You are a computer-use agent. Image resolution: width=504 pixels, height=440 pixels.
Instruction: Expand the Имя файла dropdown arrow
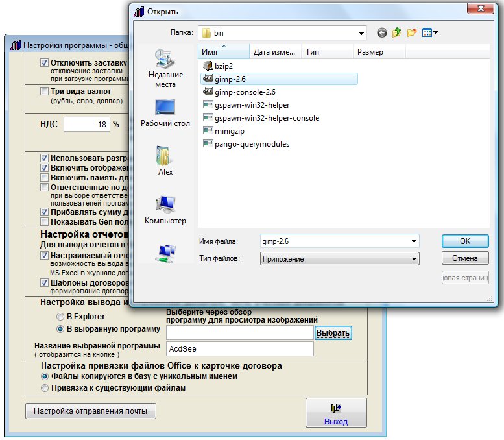[414, 241]
